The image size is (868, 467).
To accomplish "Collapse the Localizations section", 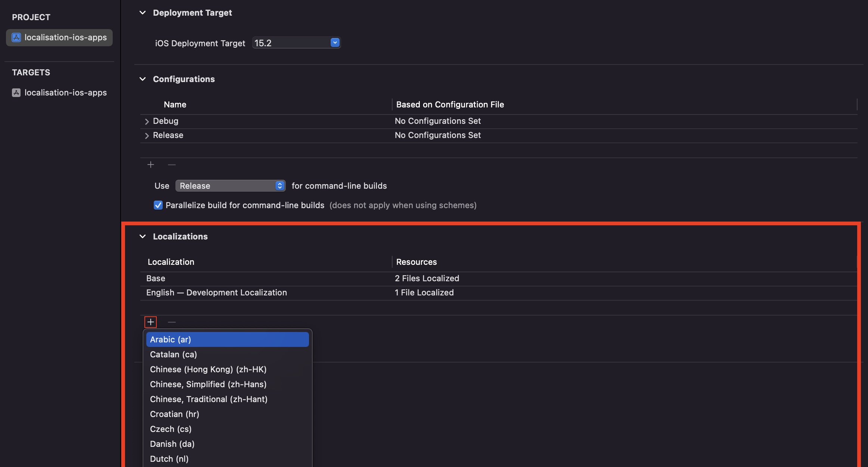I will pyautogui.click(x=142, y=236).
